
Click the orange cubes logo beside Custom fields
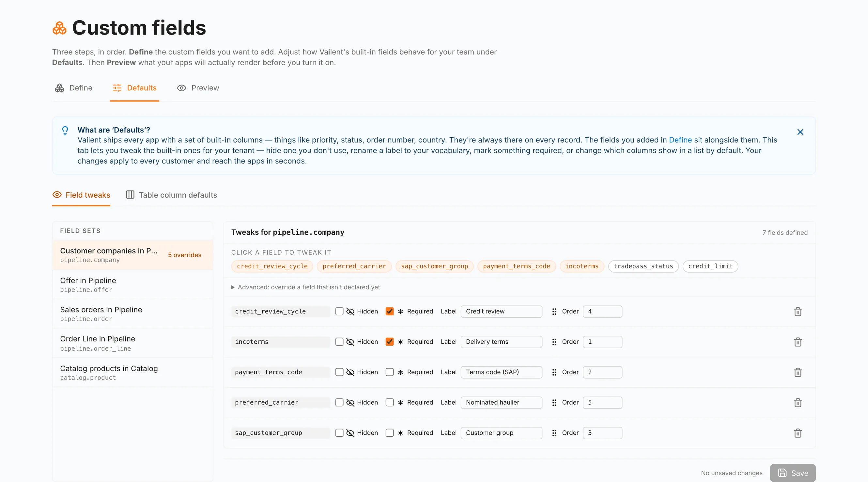pyautogui.click(x=60, y=28)
